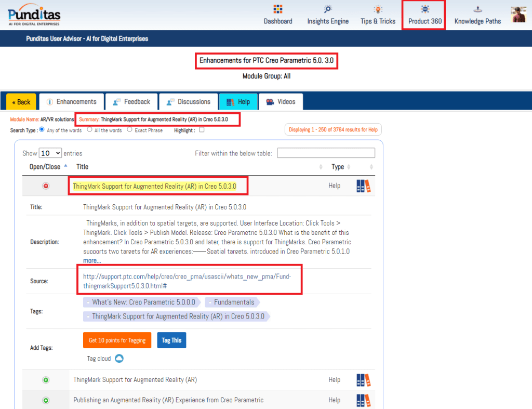Screen dimensions: 532x409
Task: Switch to the Videos tab
Action: [281, 102]
